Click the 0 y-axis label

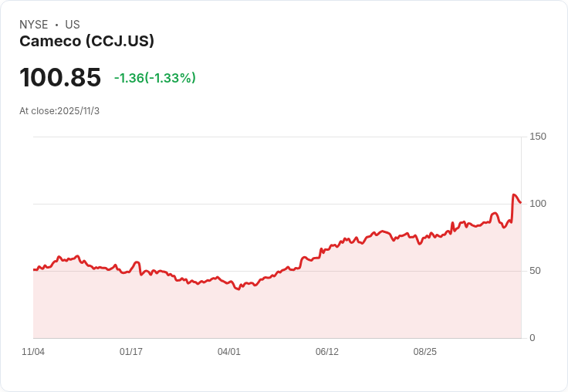tap(532, 338)
